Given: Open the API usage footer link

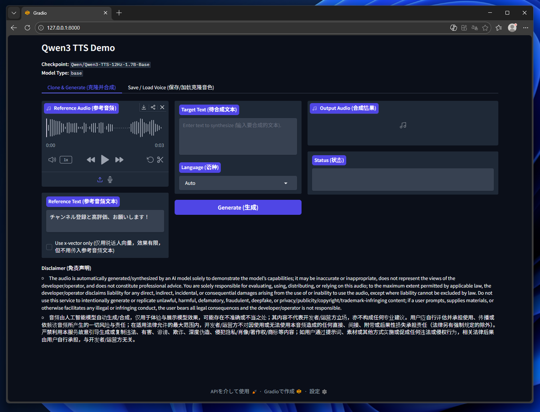Looking at the screenshot, I should (x=233, y=391).
